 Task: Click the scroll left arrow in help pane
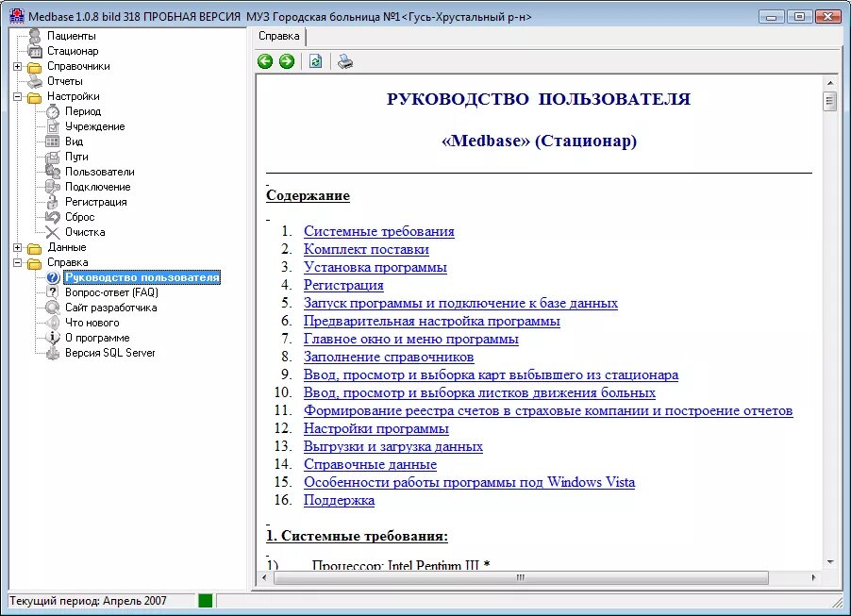tap(264, 577)
